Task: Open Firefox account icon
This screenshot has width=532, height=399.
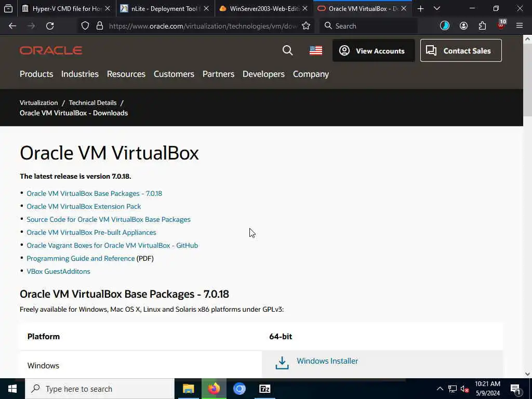Action: (x=463, y=26)
